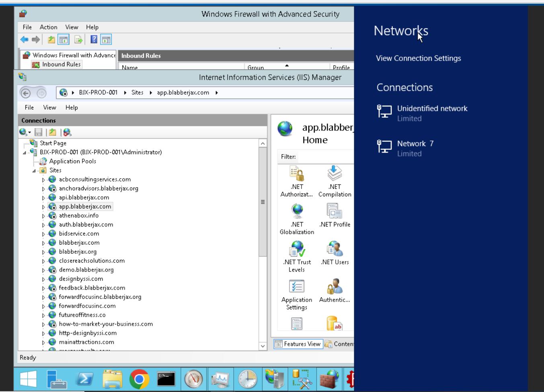Click Help icon in Firewall toolbar

(x=94, y=39)
